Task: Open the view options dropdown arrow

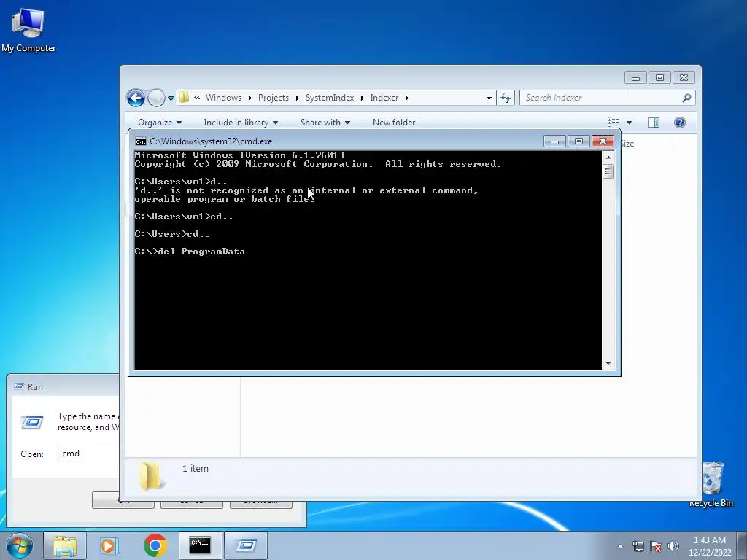Action: tap(629, 122)
